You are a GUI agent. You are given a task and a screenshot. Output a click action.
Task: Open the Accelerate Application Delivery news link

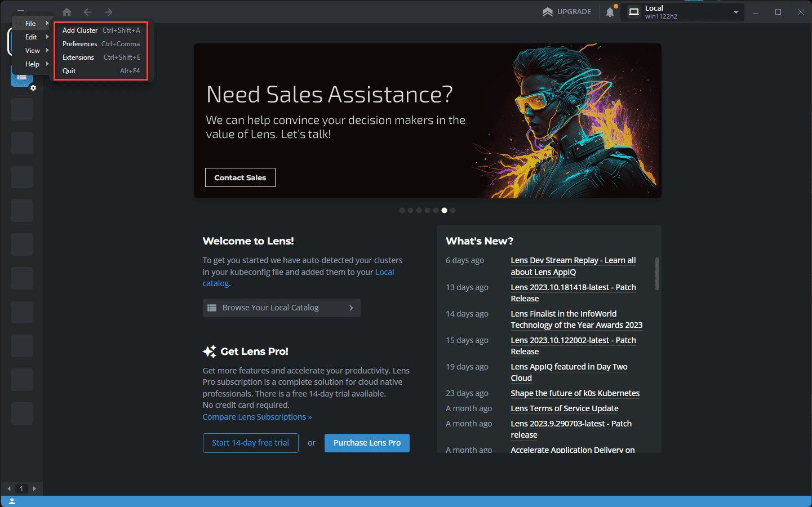573,450
